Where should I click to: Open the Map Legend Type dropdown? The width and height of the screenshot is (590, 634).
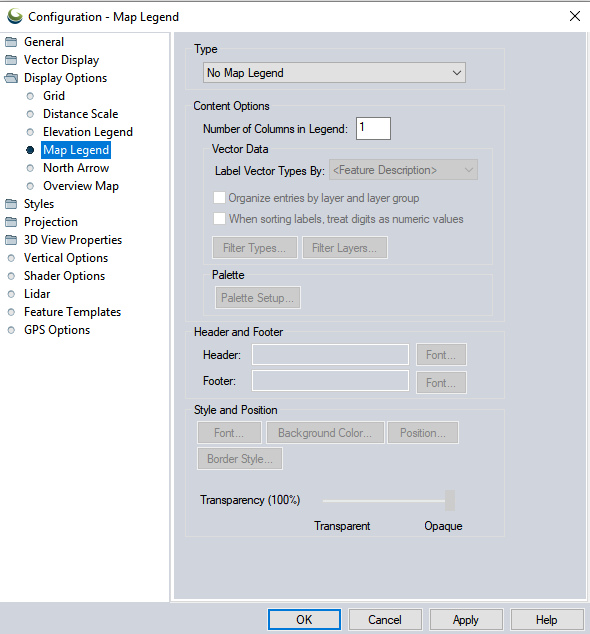pyautogui.click(x=334, y=73)
